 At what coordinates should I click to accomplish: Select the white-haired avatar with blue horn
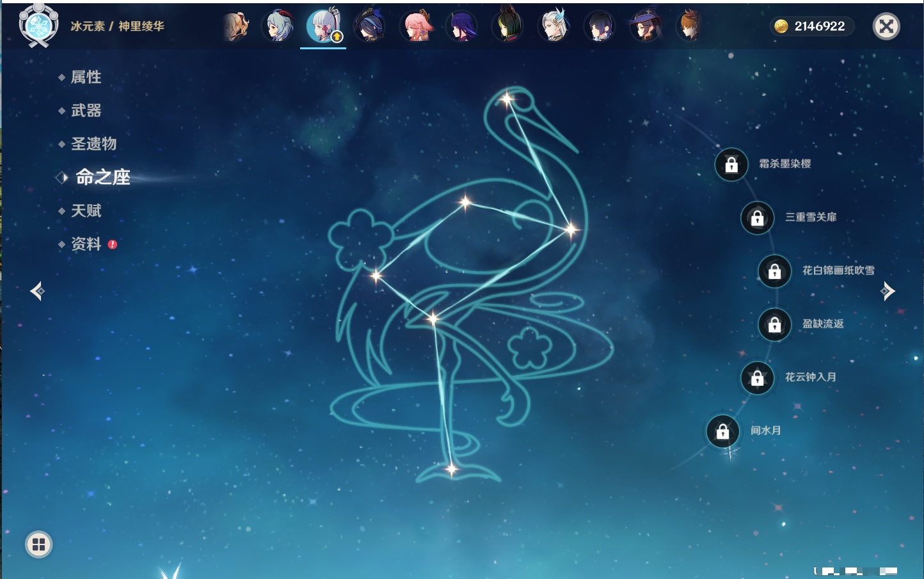(x=554, y=27)
